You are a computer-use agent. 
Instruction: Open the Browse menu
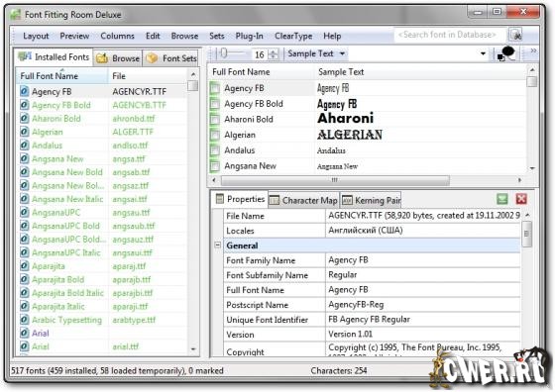click(x=184, y=36)
